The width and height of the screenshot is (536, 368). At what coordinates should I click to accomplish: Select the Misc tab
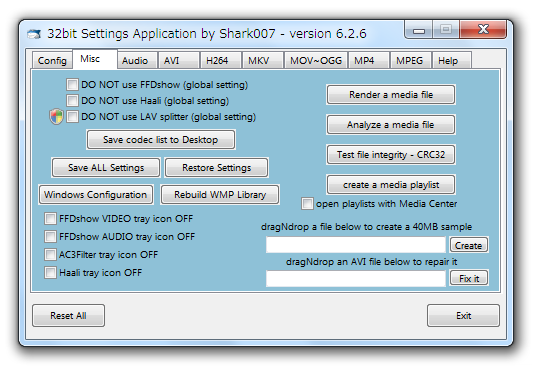pos(95,59)
